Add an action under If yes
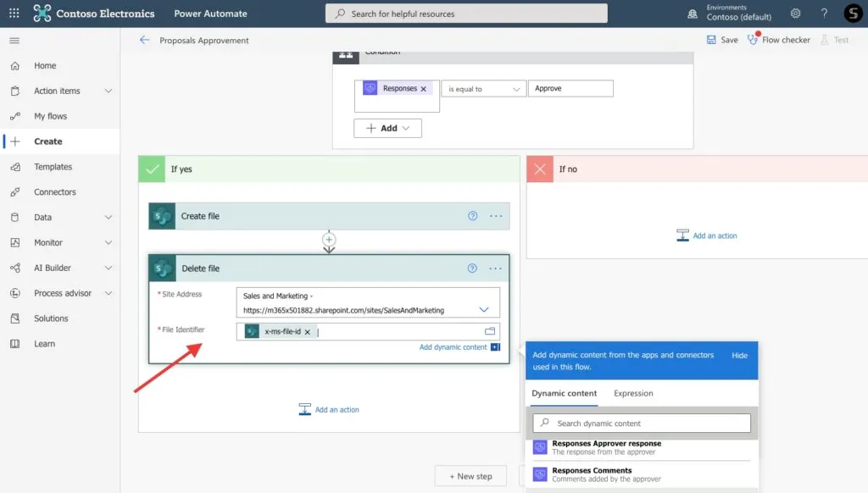868x493 pixels. (329, 409)
